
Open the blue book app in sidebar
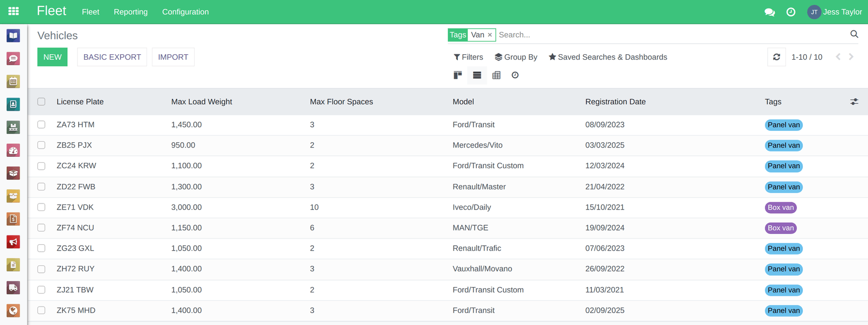14,36
